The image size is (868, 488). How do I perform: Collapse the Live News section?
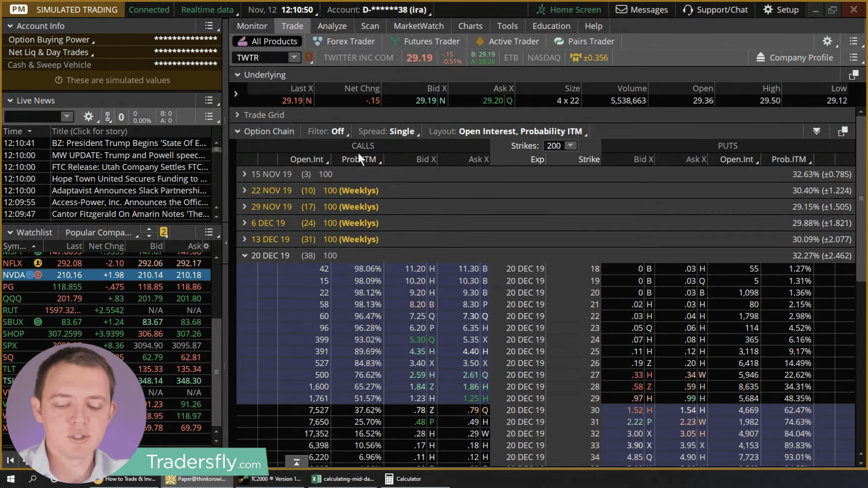pyautogui.click(x=10, y=100)
